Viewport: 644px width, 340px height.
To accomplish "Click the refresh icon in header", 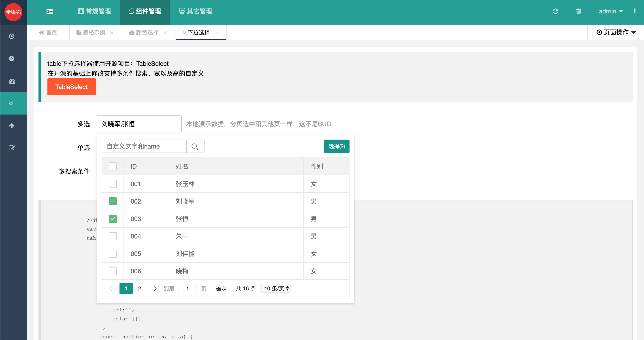I will click(x=555, y=11).
